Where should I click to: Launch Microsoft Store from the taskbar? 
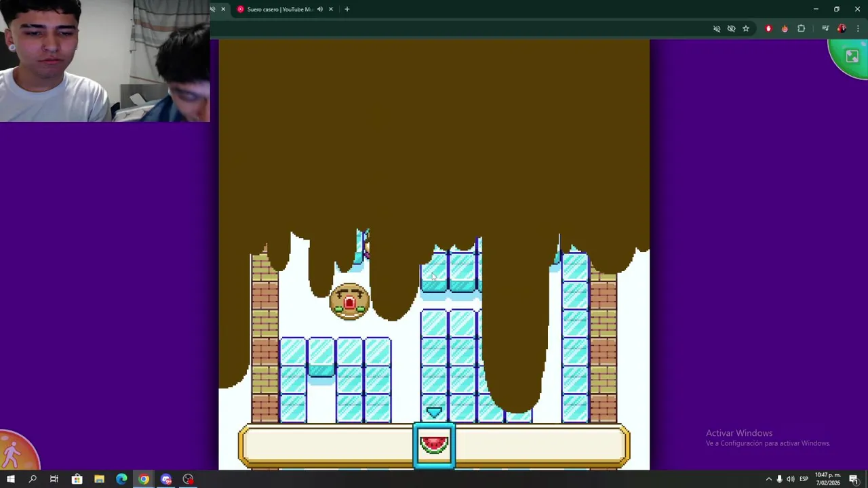[77, 479]
